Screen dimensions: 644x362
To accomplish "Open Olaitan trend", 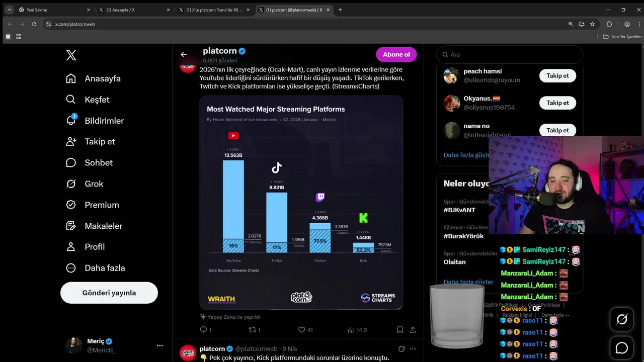I will 454,262.
